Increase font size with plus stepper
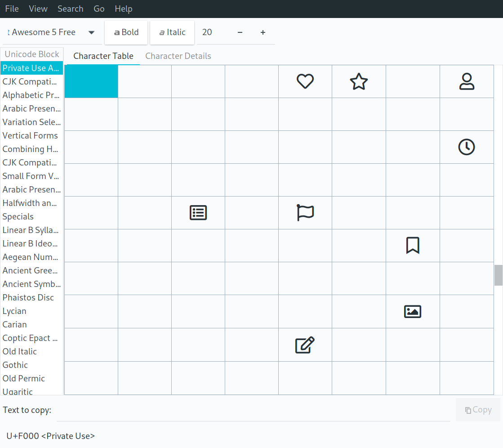 pyautogui.click(x=263, y=32)
